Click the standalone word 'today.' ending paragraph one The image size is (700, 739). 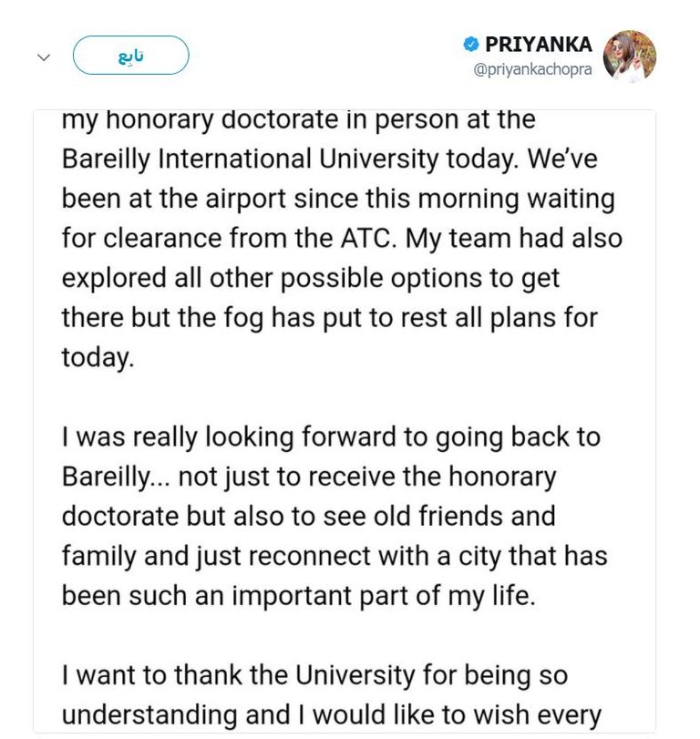pos(98,357)
